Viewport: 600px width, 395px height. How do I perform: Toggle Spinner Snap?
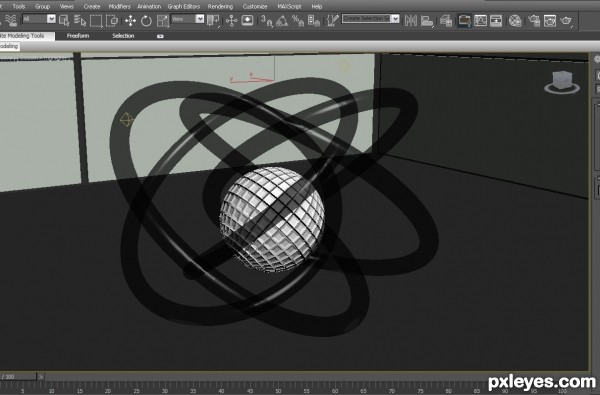[x=313, y=20]
